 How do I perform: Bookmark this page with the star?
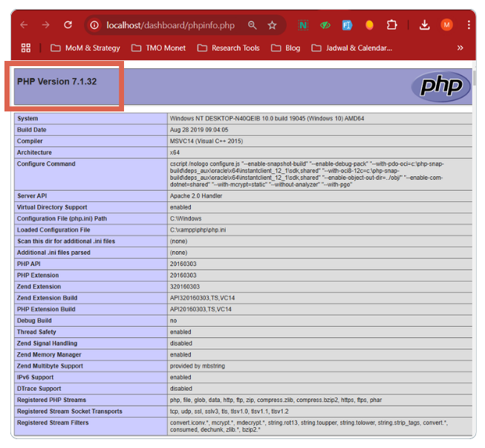[x=272, y=25]
